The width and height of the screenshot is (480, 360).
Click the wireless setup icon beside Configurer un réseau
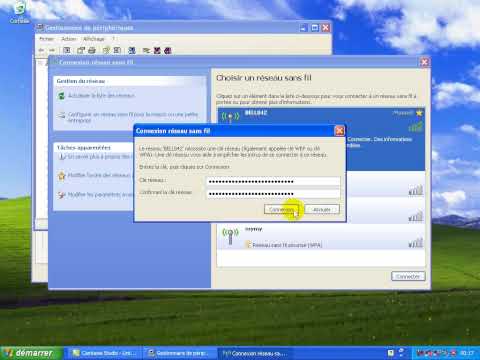(61, 116)
